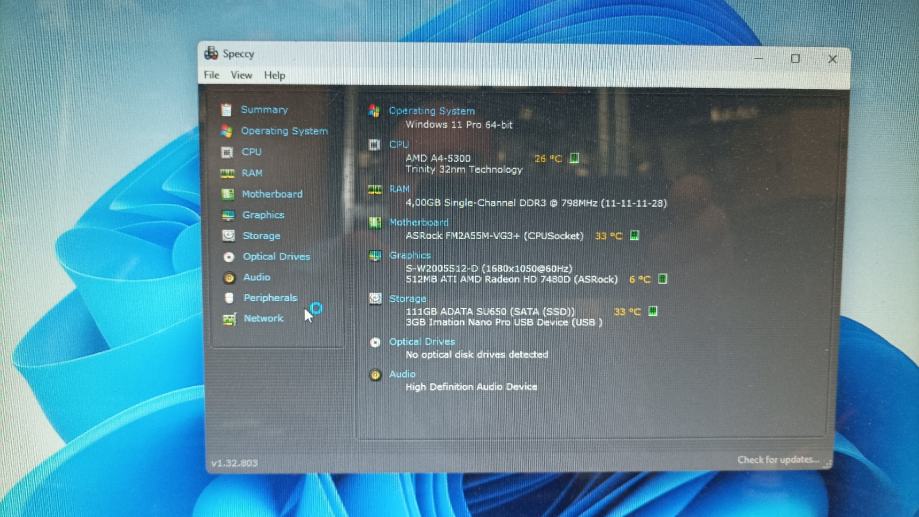Click the RAM stick icon in sidebar

pyautogui.click(x=227, y=173)
